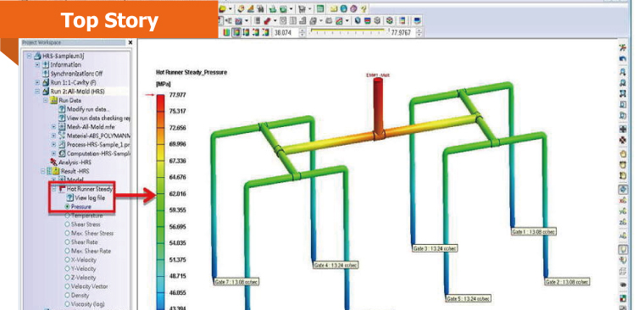Image resolution: width=644 pixels, height=310 pixels.
Task: Expand the Material-ABS_POLYMANN tree node
Action: 53,136
